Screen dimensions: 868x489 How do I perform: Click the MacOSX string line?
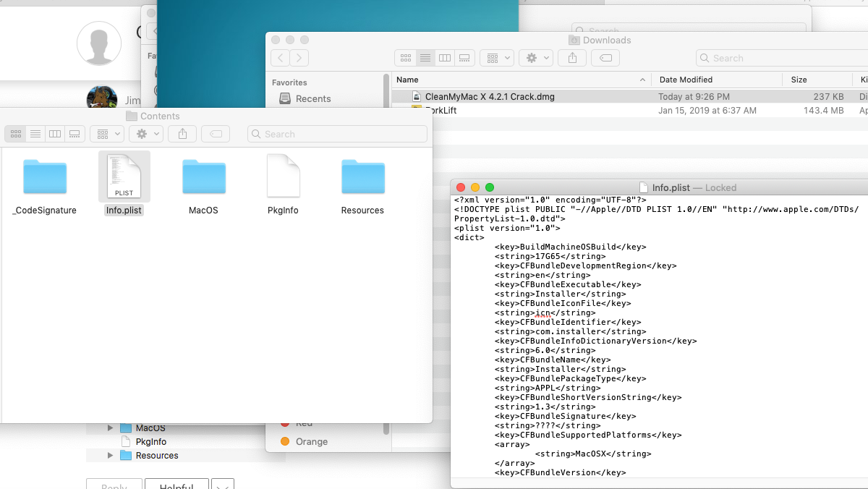[592, 454]
